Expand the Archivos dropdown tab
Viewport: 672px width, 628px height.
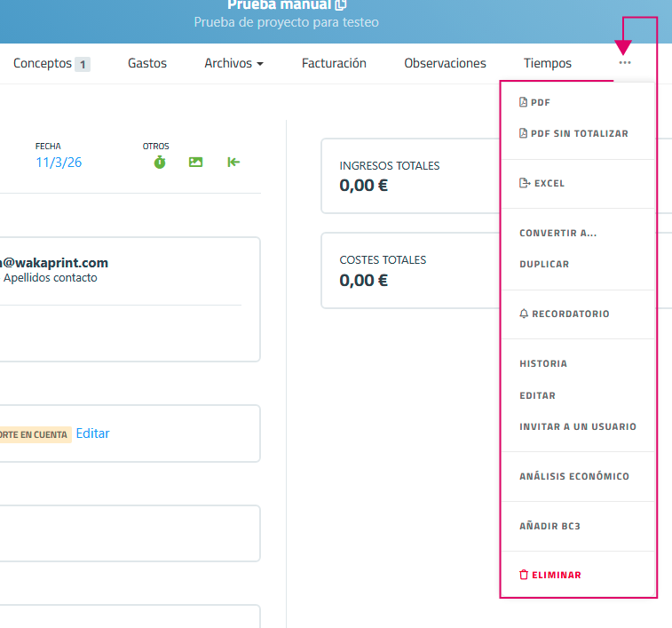click(233, 63)
